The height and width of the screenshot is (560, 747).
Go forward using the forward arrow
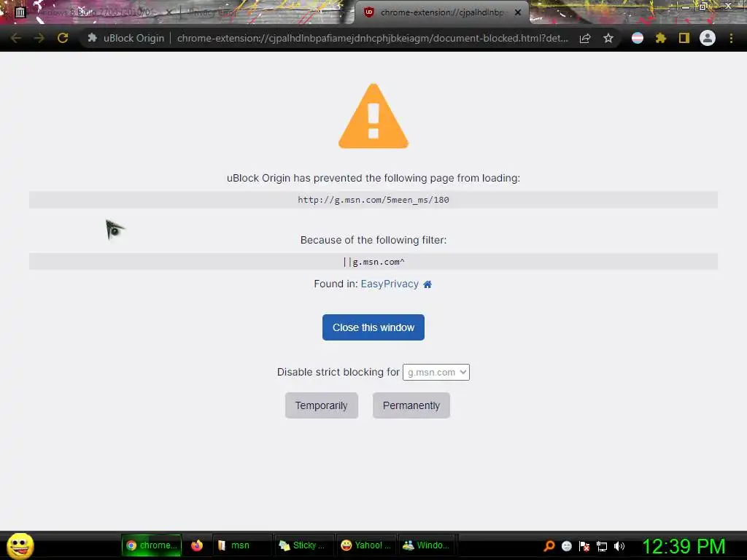[39, 38]
